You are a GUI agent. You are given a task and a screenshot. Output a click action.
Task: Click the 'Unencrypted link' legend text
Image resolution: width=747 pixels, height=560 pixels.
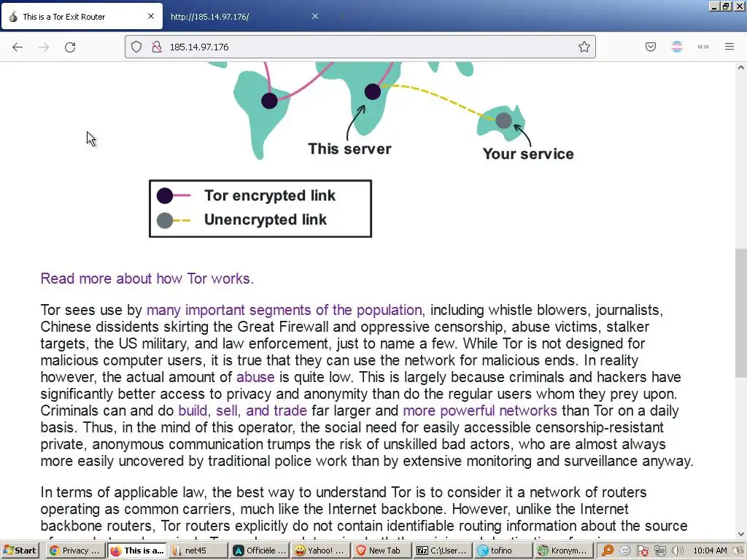coord(266,219)
